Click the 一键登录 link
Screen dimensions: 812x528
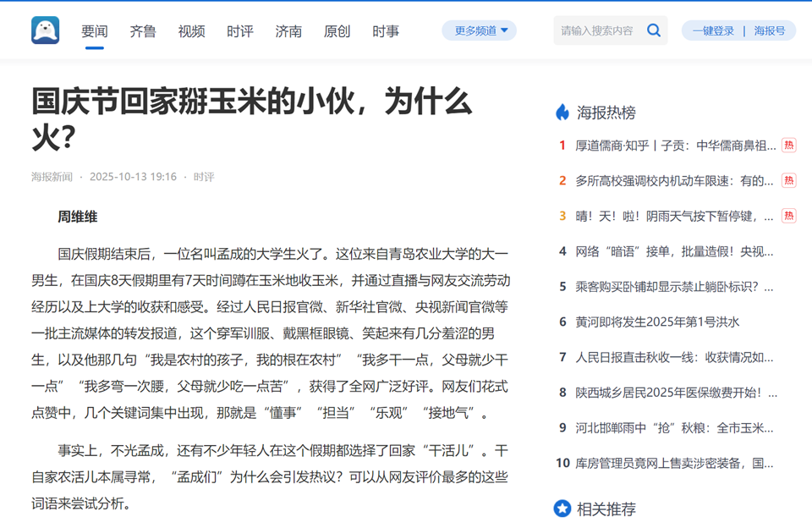coord(713,30)
